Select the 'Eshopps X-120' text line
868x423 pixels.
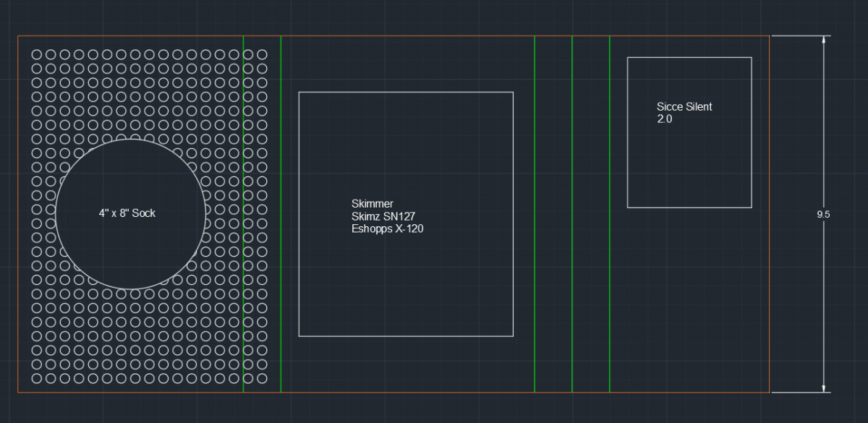click(387, 228)
